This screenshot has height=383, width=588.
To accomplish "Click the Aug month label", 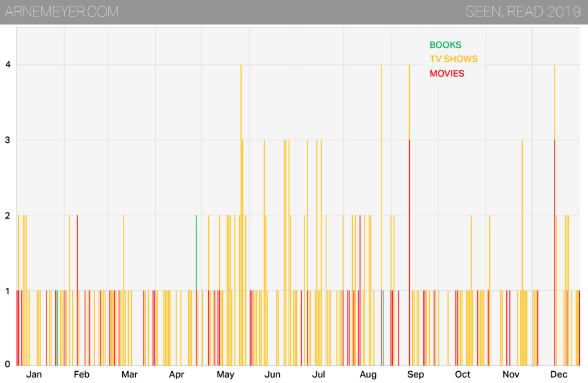I will tap(368, 374).
